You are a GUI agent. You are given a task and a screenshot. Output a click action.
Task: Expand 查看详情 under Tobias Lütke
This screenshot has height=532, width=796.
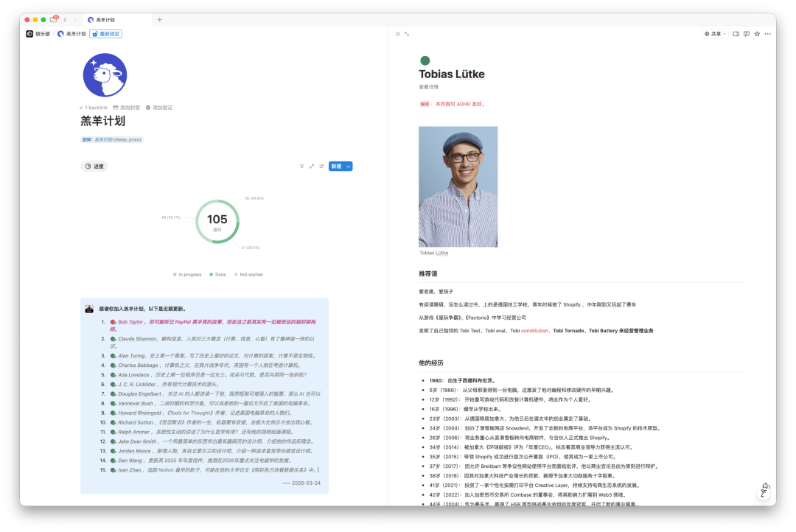[429, 87]
